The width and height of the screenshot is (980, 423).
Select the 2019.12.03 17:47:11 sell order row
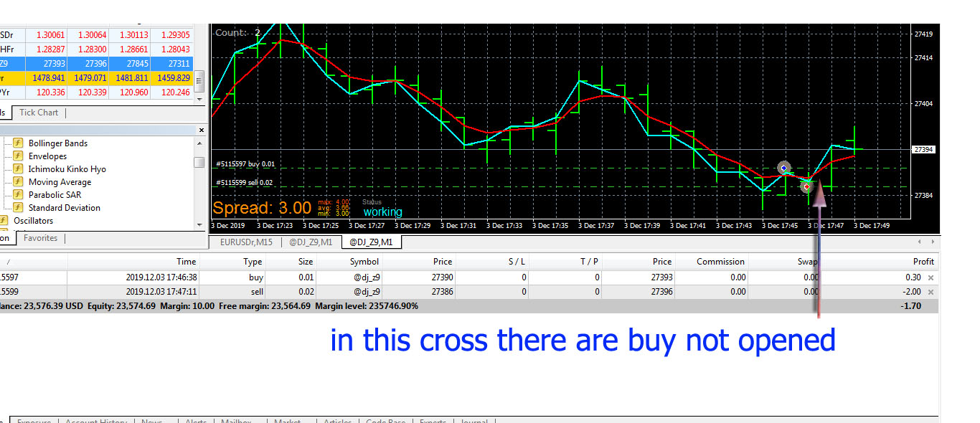[x=469, y=292]
